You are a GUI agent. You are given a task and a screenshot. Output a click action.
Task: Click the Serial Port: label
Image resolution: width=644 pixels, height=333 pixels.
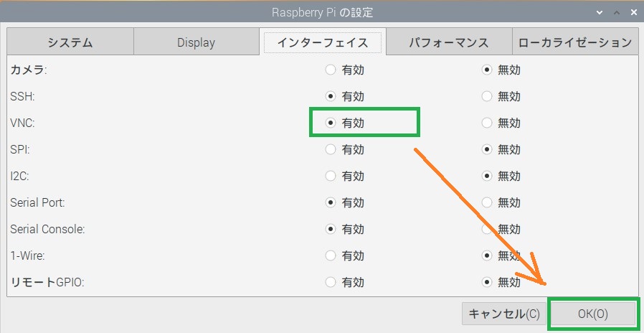(x=38, y=202)
